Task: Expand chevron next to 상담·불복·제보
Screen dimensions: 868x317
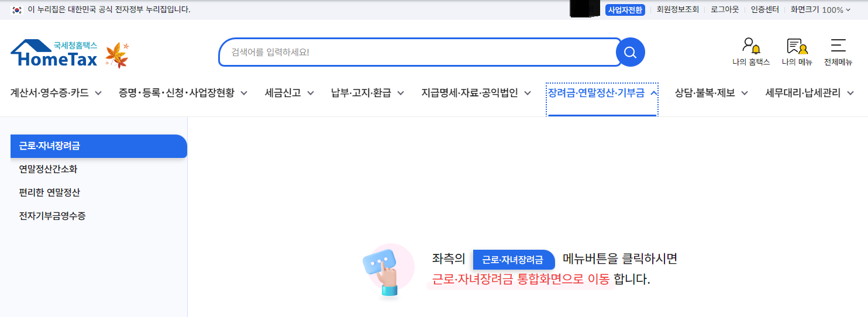Action: pos(745,93)
